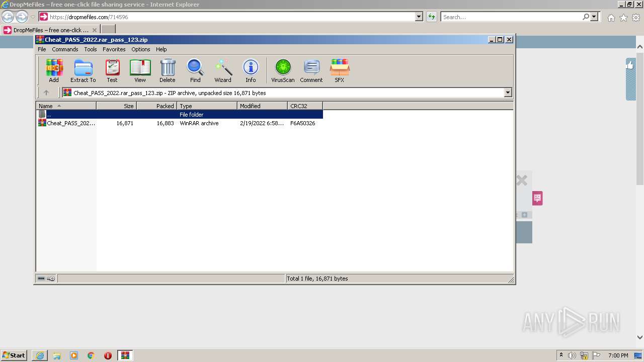Expand the archive path dropdown
The image size is (644, 362).
coord(508,93)
